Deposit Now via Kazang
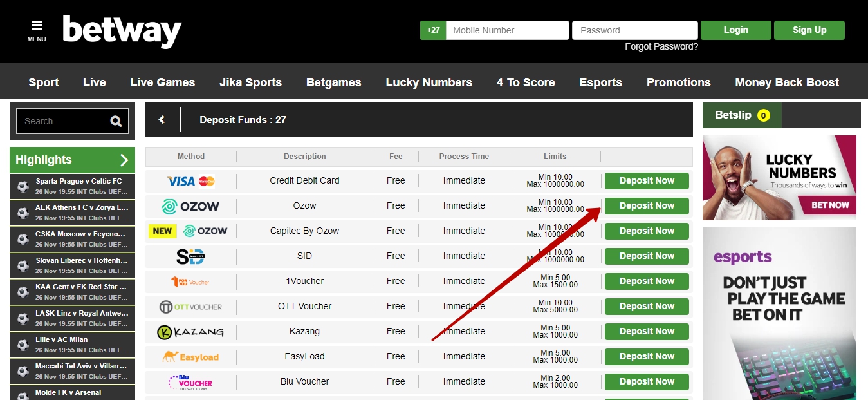Image resolution: width=868 pixels, height=400 pixels. [647, 332]
